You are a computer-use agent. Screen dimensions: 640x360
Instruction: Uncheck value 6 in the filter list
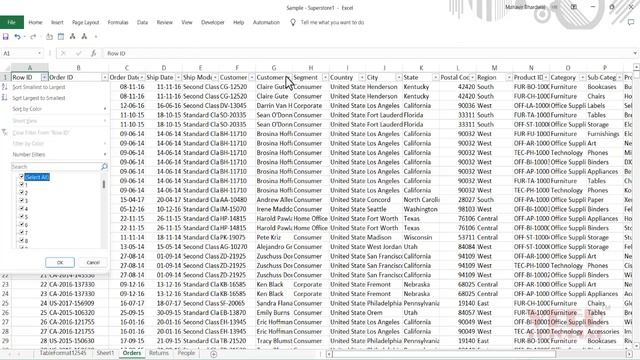click(x=22, y=224)
